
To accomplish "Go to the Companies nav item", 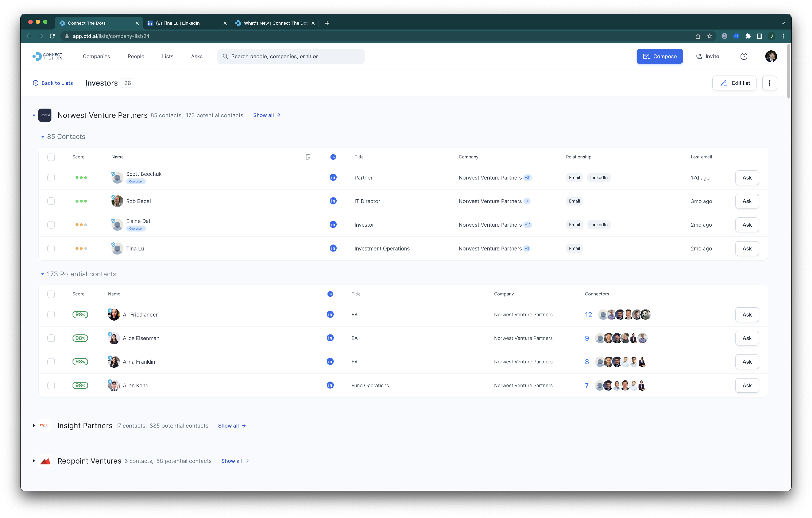I will coord(96,56).
